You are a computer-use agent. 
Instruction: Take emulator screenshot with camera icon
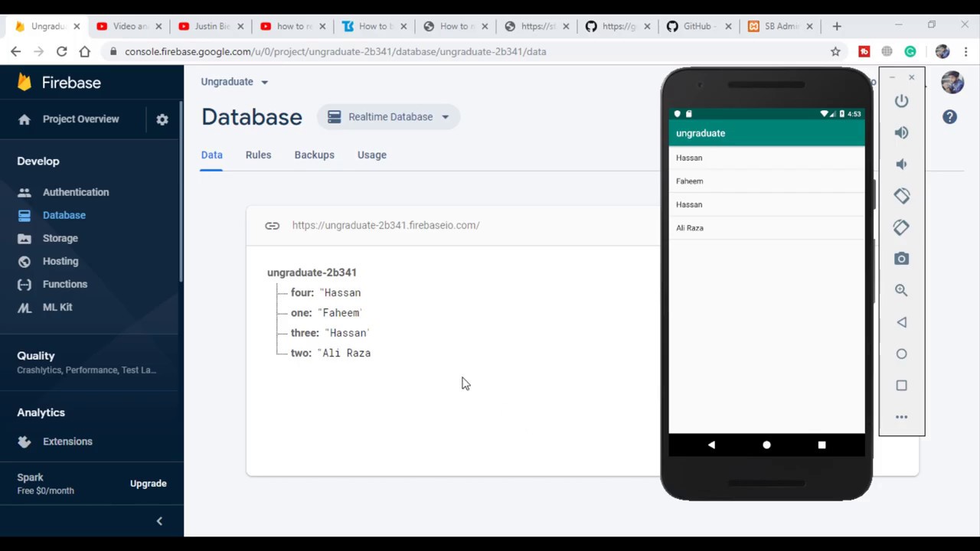(x=901, y=259)
